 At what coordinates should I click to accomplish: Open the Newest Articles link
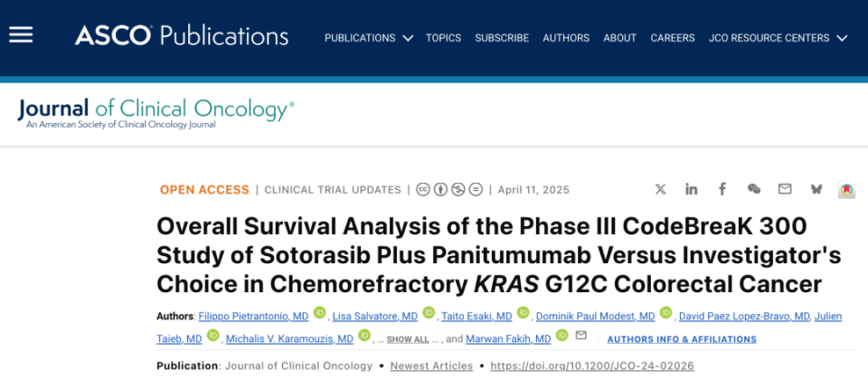(432, 366)
